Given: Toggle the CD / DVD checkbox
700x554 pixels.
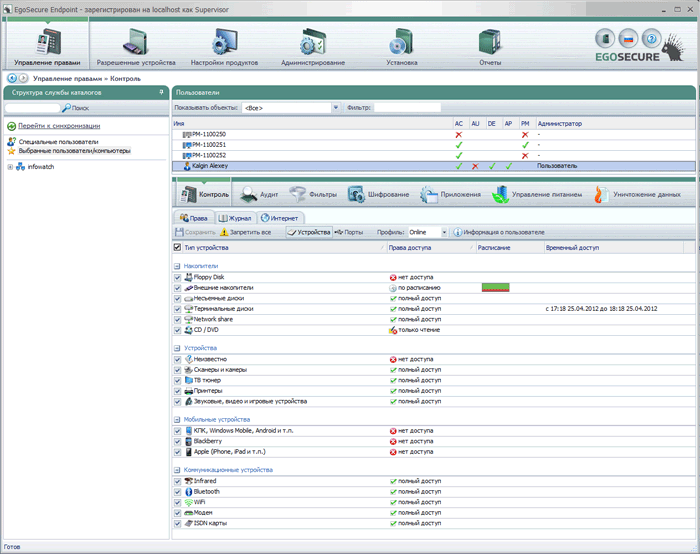Looking at the screenshot, I should point(177,330).
